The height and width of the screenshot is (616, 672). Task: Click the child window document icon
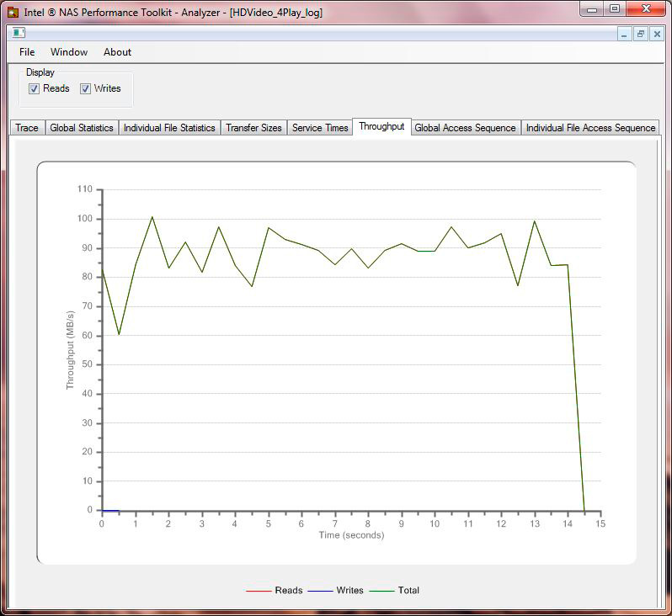click(x=19, y=33)
